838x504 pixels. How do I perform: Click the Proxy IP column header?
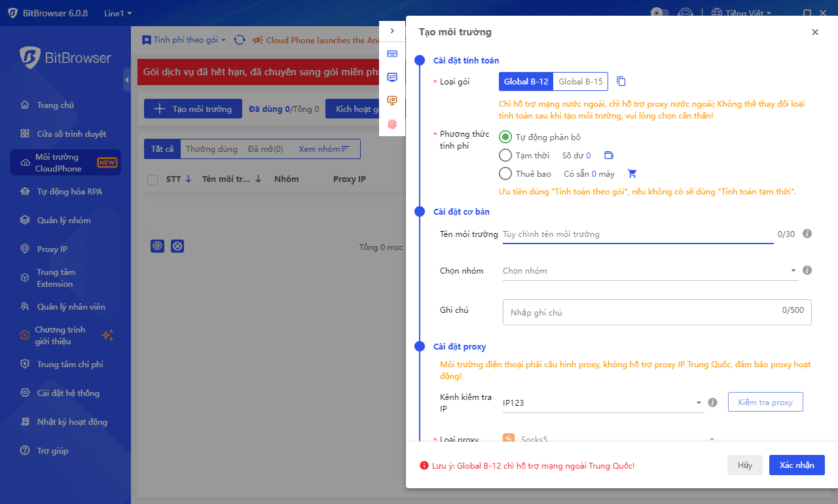[350, 179]
